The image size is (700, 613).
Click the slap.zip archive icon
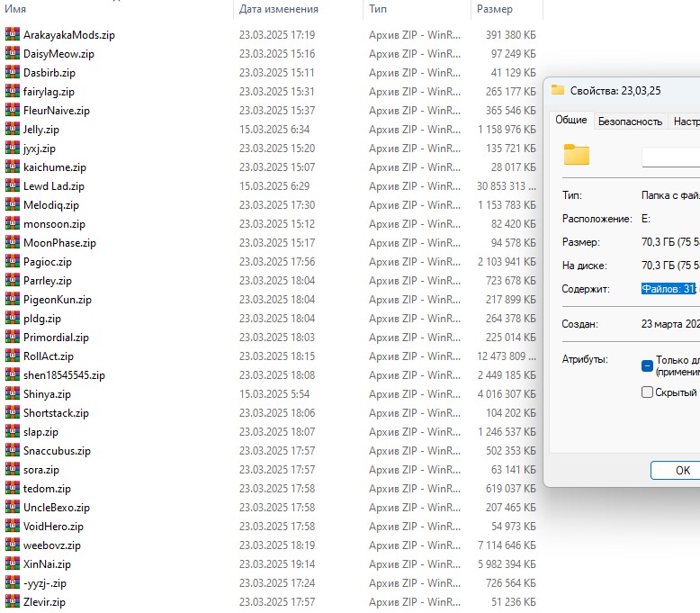pos(13,431)
